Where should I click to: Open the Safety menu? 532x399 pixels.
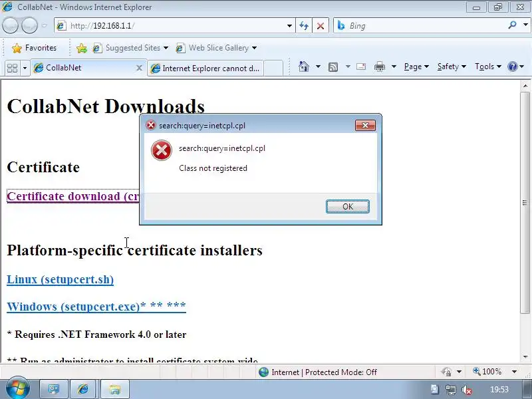(452, 66)
